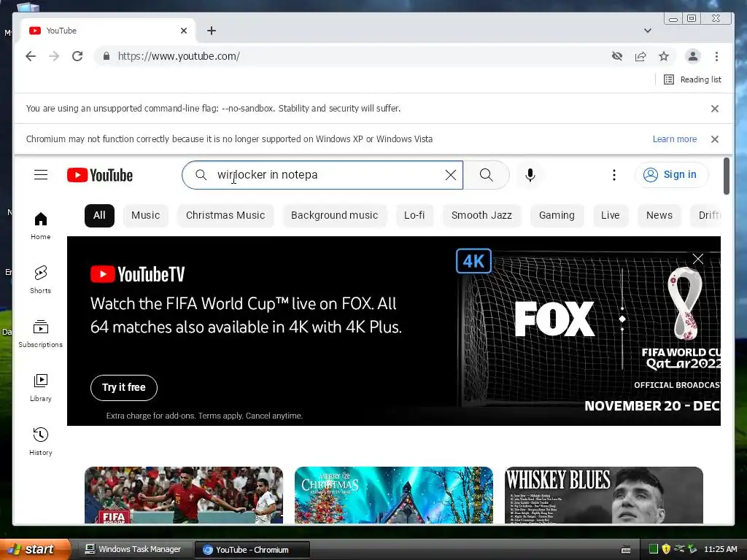This screenshot has width=747, height=560.
Task: Click the share page icon
Action: (640, 56)
